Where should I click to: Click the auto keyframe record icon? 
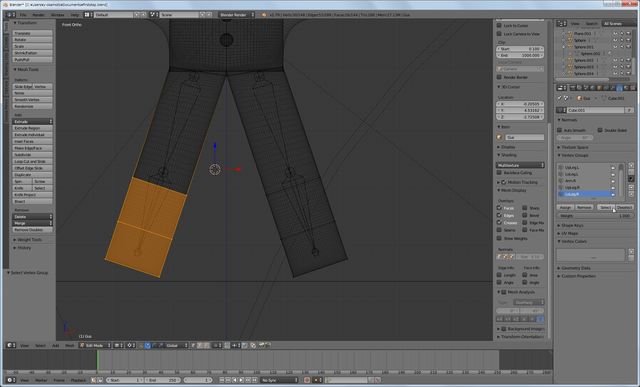pyautogui.click(x=307, y=380)
